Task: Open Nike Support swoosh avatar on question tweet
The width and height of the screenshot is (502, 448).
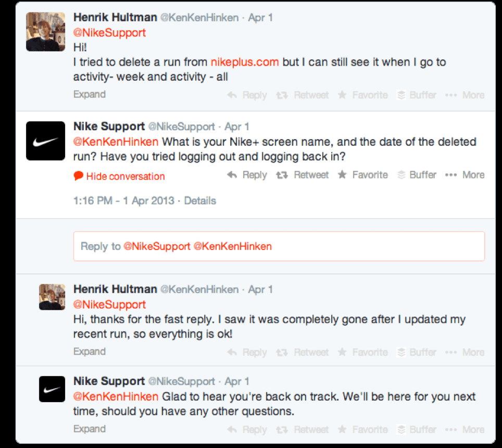Action: (45, 141)
